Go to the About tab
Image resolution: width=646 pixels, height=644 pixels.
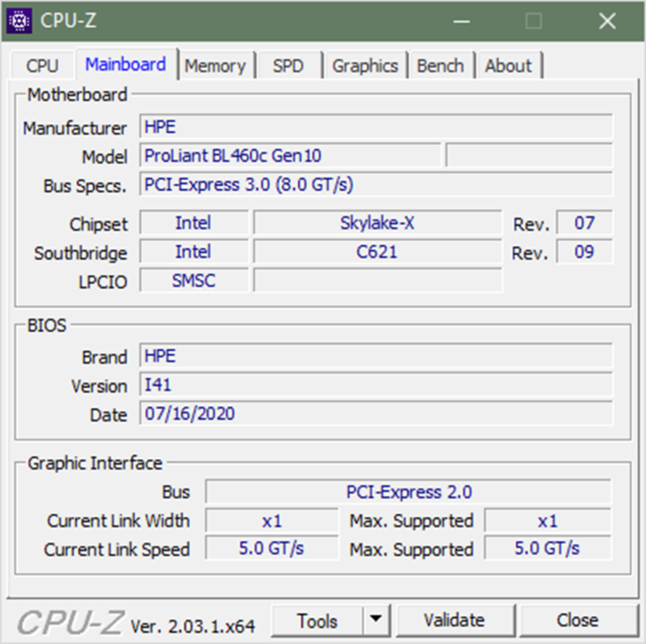(x=508, y=66)
